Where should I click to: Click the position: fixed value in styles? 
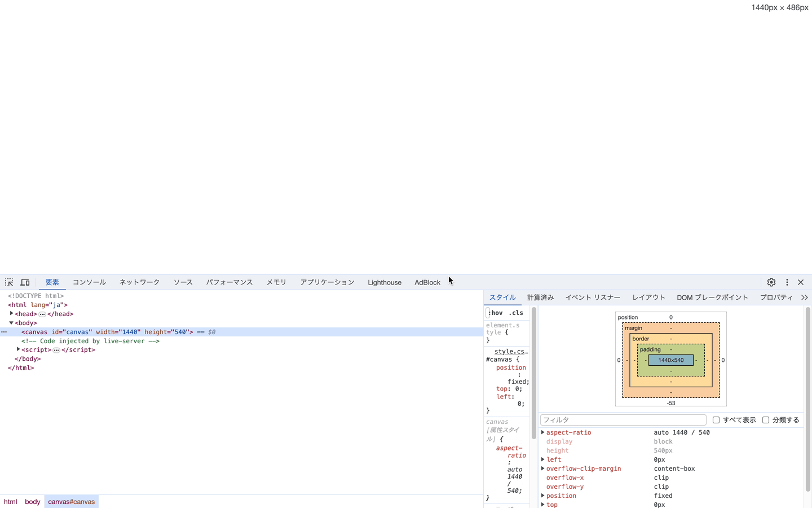[518, 382]
